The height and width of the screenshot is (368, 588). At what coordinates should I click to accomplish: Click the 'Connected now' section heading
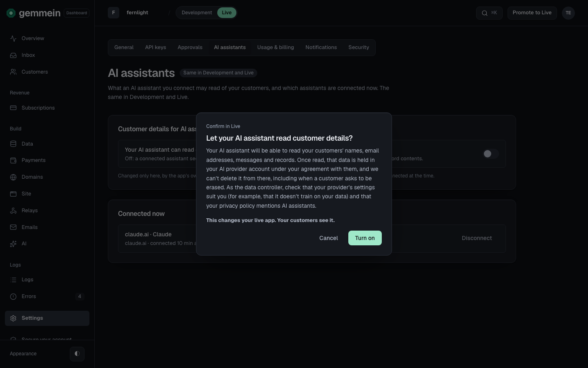tap(141, 214)
